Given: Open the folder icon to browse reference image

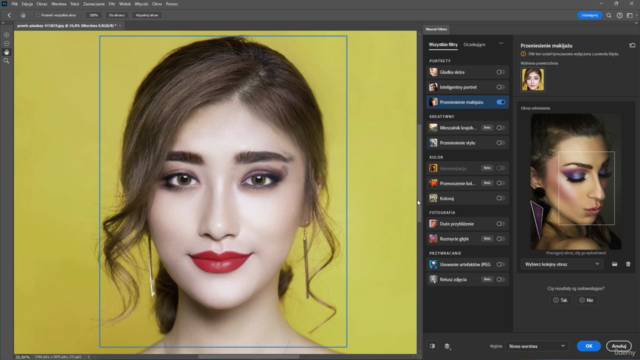Looking at the screenshot, I should pos(614,264).
